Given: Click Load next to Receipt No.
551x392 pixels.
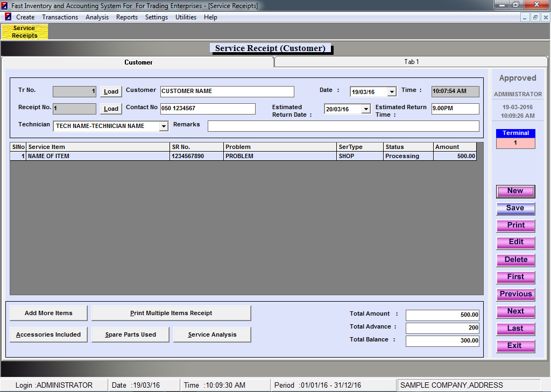Looking at the screenshot, I should 111,109.
